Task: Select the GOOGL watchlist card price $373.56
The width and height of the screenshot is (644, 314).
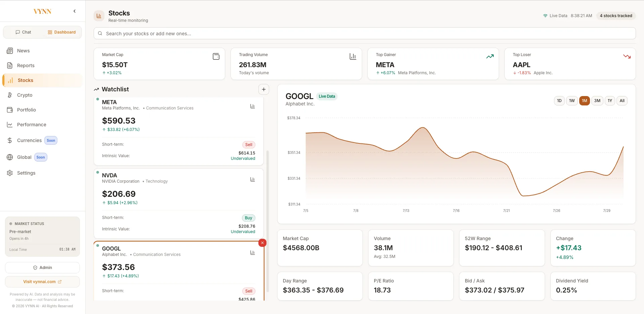Action: coord(118,267)
